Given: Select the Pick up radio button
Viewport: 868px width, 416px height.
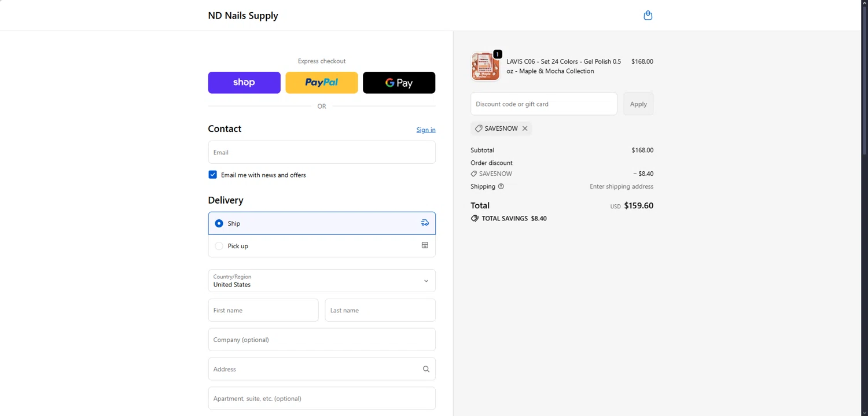Looking at the screenshot, I should (x=219, y=246).
